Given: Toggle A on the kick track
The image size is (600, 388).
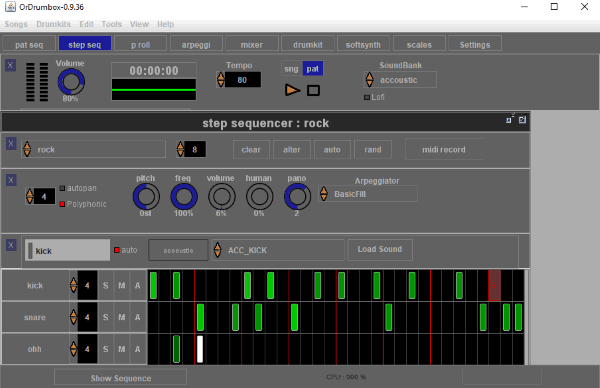Looking at the screenshot, I should pos(138,285).
